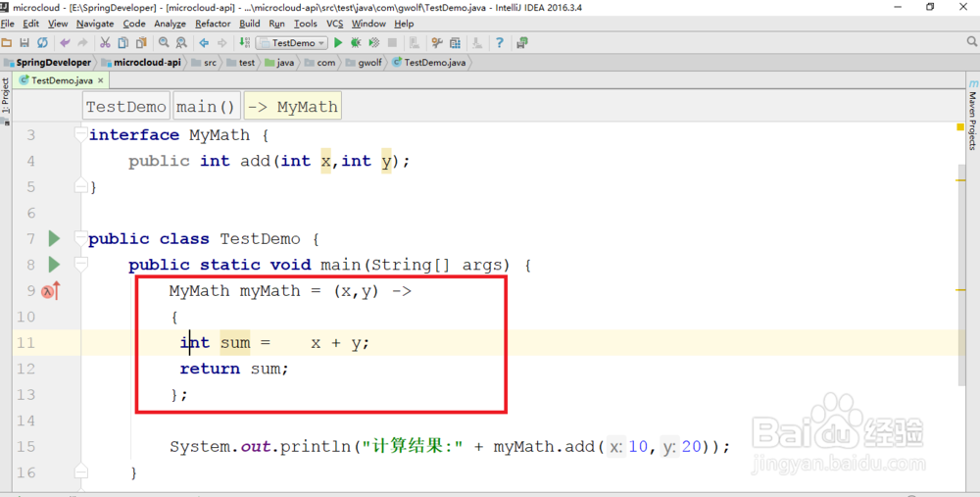980x497 pixels.
Task: Open the Build menu
Action: point(249,24)
